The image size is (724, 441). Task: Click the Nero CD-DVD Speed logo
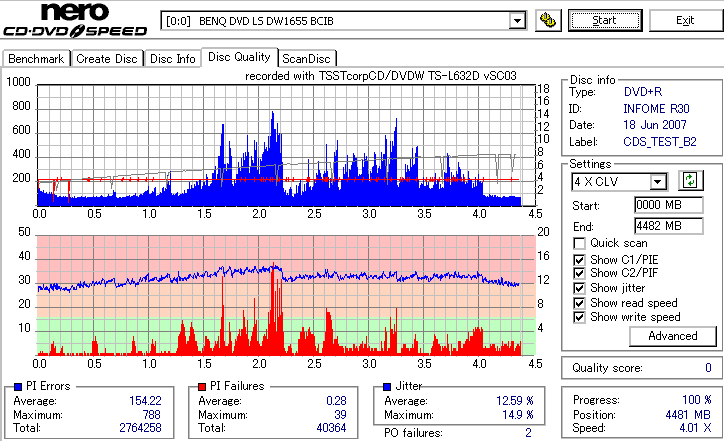click(75, 20)
